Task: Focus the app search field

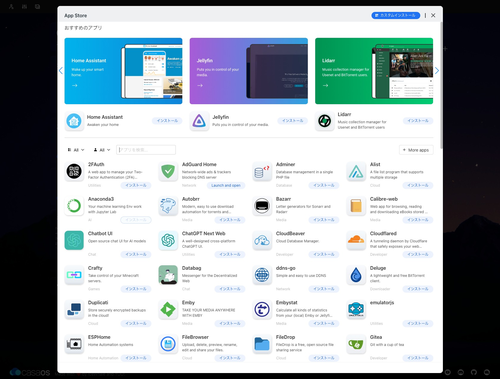Action: tap(146, 150)
